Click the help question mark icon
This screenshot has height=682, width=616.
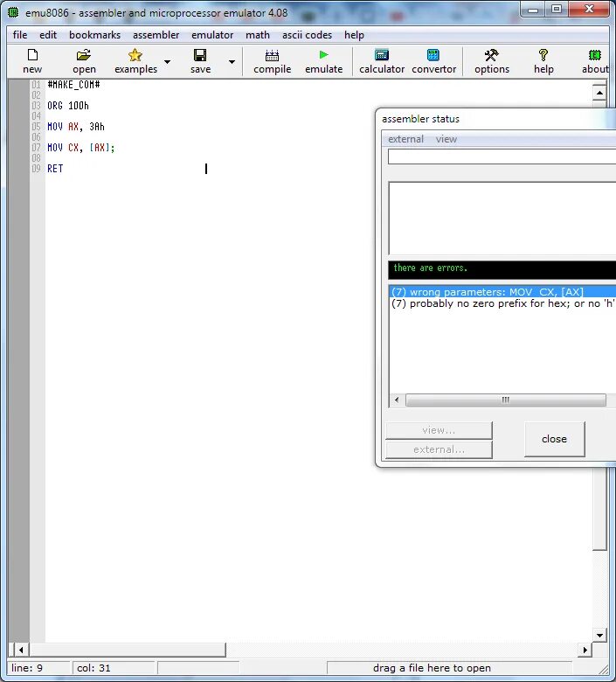pyautogui.click(x=543, y=55)
